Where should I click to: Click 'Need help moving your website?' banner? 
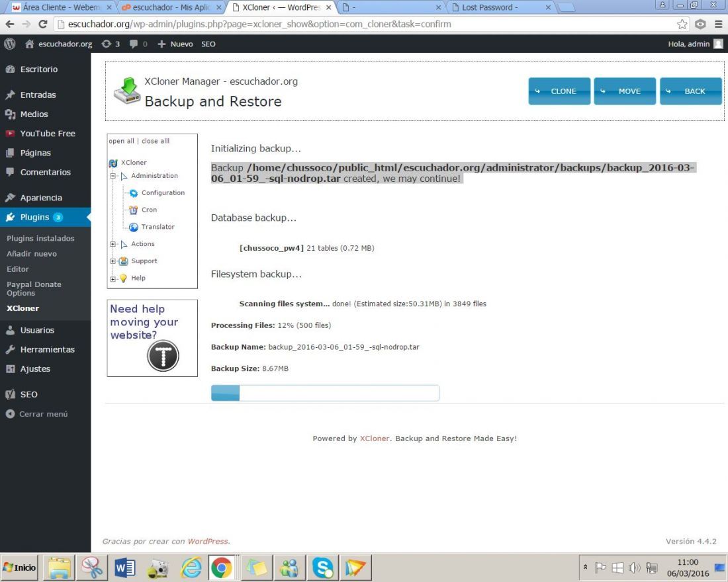[x=152, y=338]
